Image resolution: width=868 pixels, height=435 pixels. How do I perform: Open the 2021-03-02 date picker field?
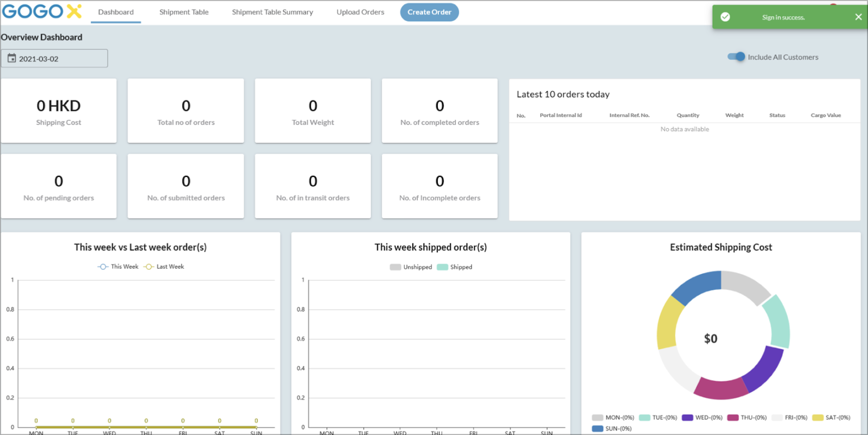click(x=54, y=58)
